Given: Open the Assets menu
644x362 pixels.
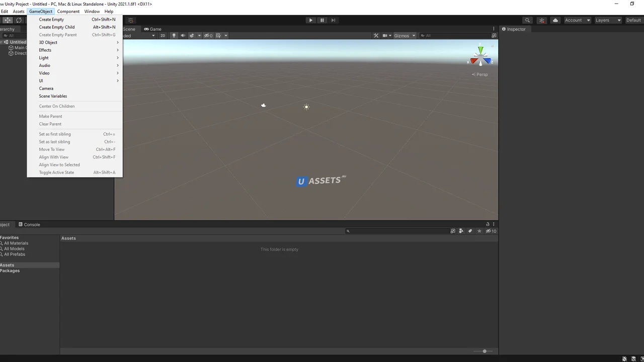Looking at the screenshot, I should (19, 11).
